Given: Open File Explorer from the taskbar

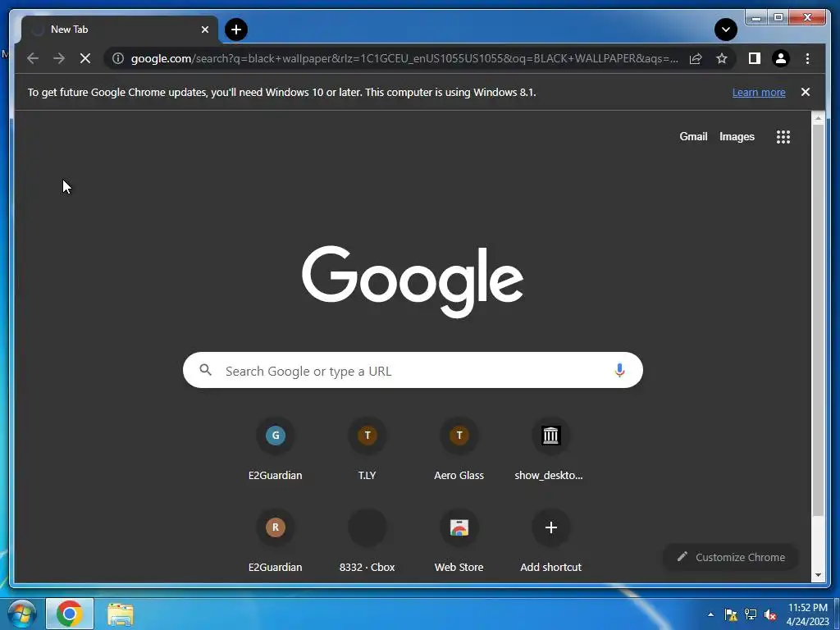Looking at the screenshot, I should tap(120, 614).
